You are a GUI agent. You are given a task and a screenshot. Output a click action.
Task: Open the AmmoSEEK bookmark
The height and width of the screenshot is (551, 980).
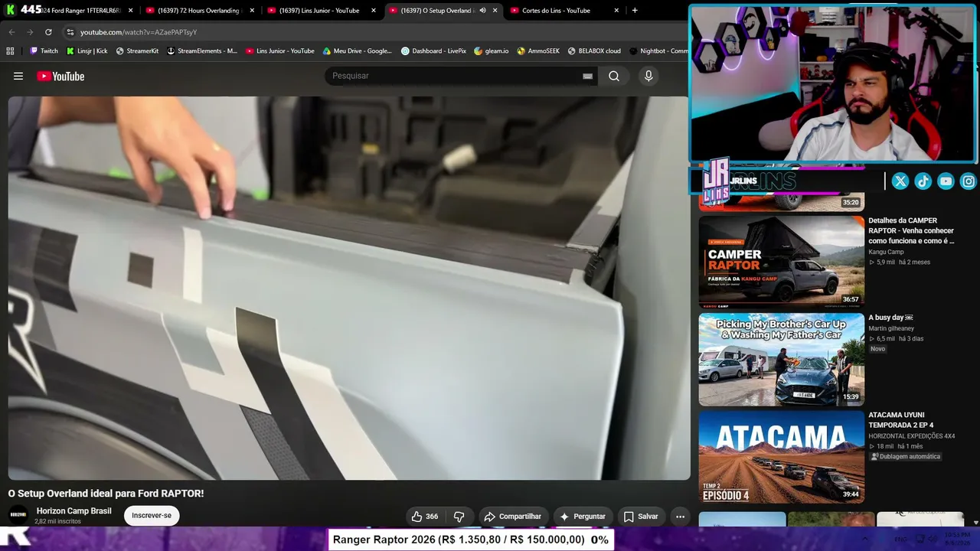538,51
